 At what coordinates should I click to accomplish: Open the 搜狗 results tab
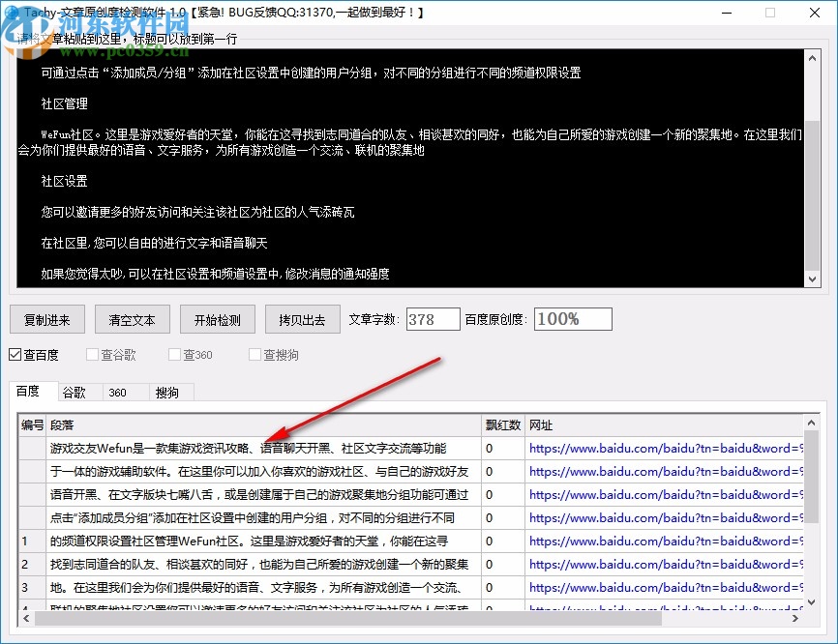click(x=166, y=392)
